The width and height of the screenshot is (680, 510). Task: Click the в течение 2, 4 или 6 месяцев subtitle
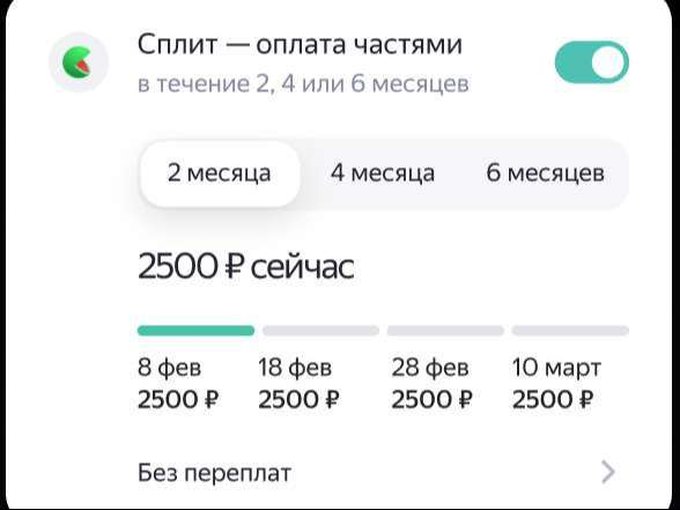tap(303, 84)
